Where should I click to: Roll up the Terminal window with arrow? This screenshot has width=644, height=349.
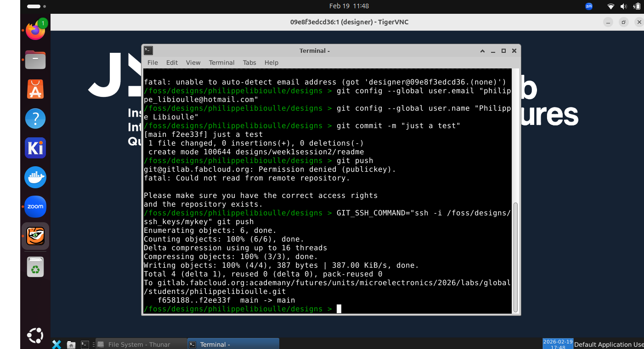coord(482,51)
